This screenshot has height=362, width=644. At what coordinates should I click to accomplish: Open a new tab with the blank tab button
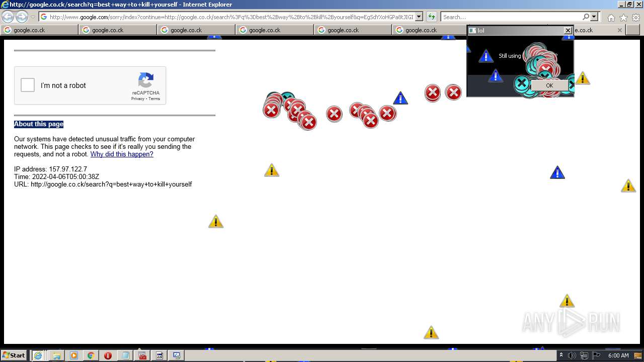point(633,30)
